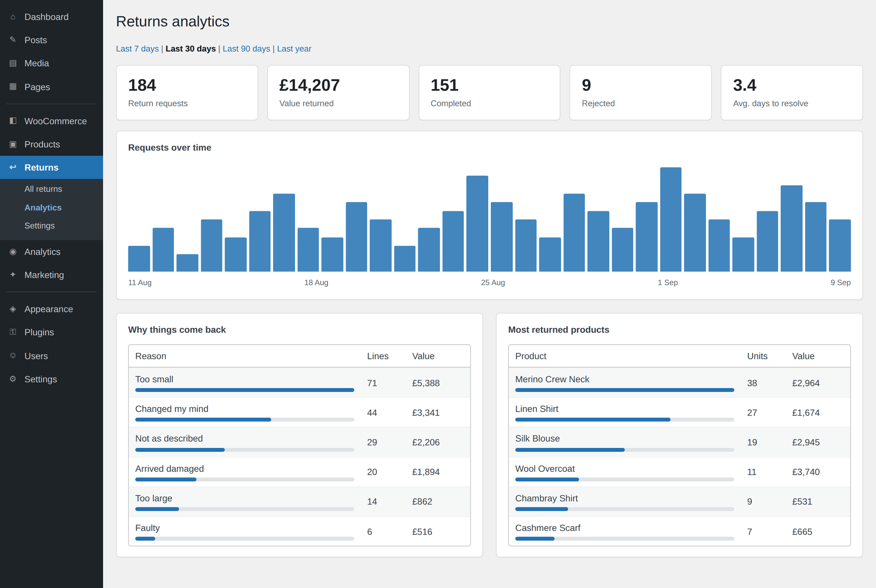876x588 pixels.
Task: Click the 'Silk Blouse' product label
Action: (x=538, y=439)
